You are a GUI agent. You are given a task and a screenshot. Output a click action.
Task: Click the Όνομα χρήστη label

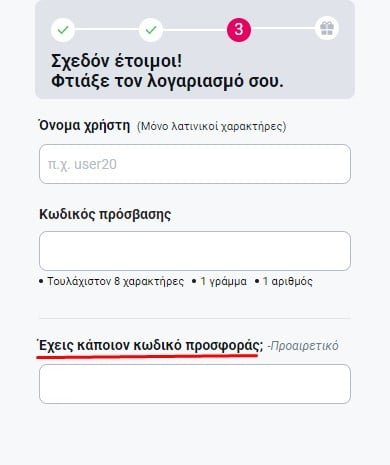point(84,126)
